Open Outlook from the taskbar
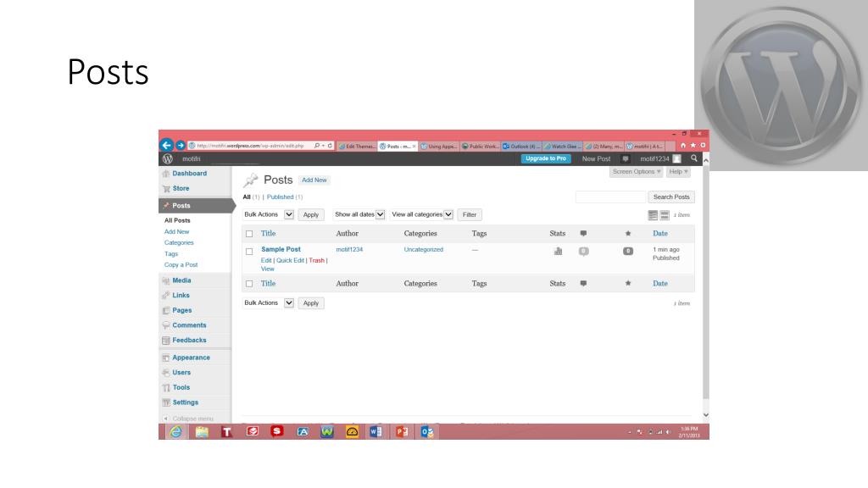868x488 pixels. 427,431
